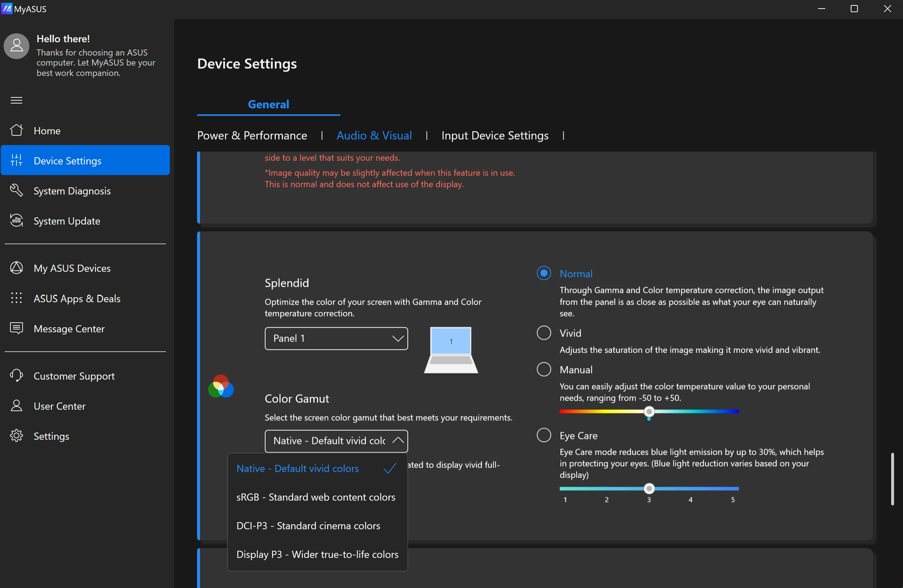
Task: Collapse the Color Gamut dropdown
Action: 336,441
